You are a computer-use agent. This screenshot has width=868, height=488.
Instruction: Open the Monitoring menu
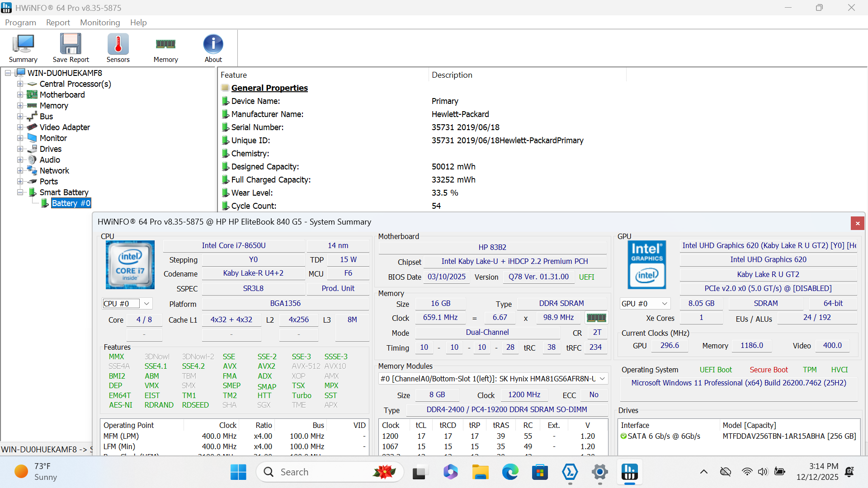(x=100, y=23)
